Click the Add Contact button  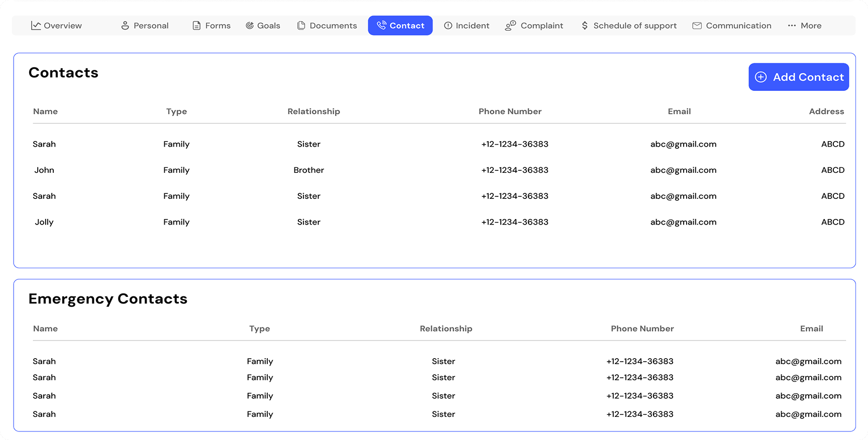click(799, 77)
